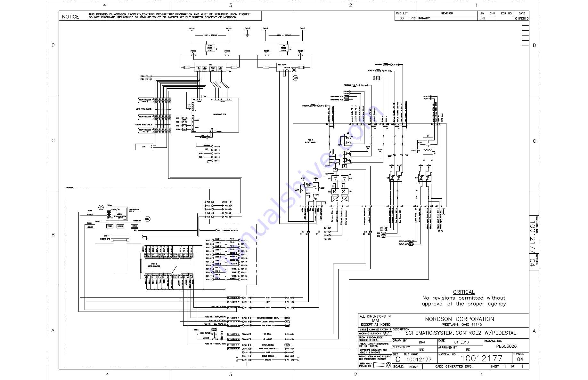Select release number PE603028

point(506,346)
